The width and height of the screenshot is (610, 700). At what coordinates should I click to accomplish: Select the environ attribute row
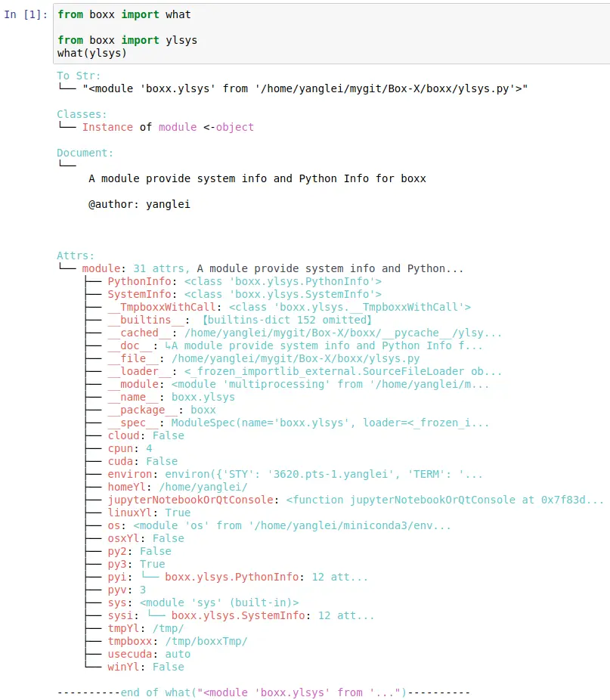(296, 474)
